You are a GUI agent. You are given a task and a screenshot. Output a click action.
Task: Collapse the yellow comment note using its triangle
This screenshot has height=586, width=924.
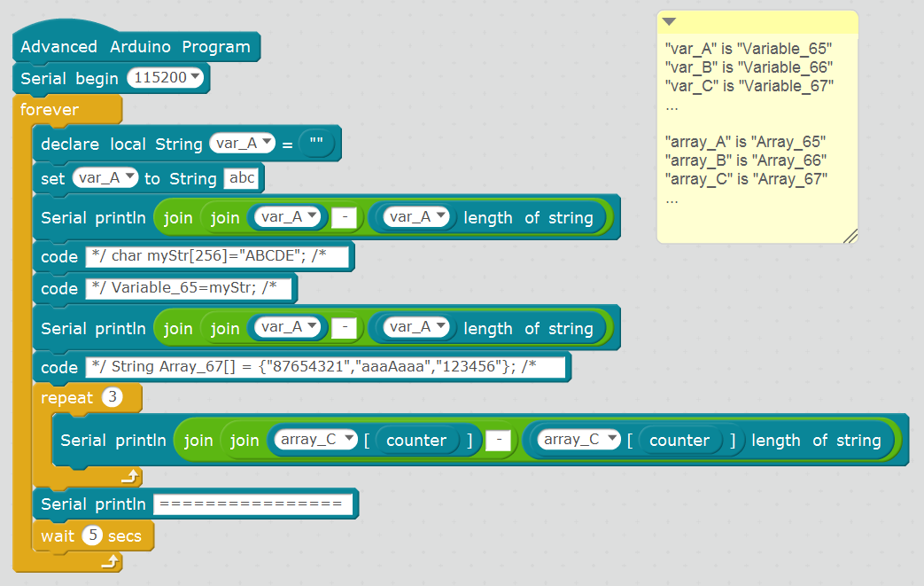[670, 22]
